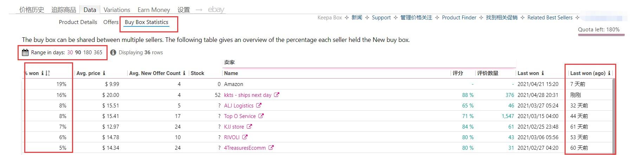Set range to 180 days
Viewport: 644px width, 155px height.
point(87,52)
